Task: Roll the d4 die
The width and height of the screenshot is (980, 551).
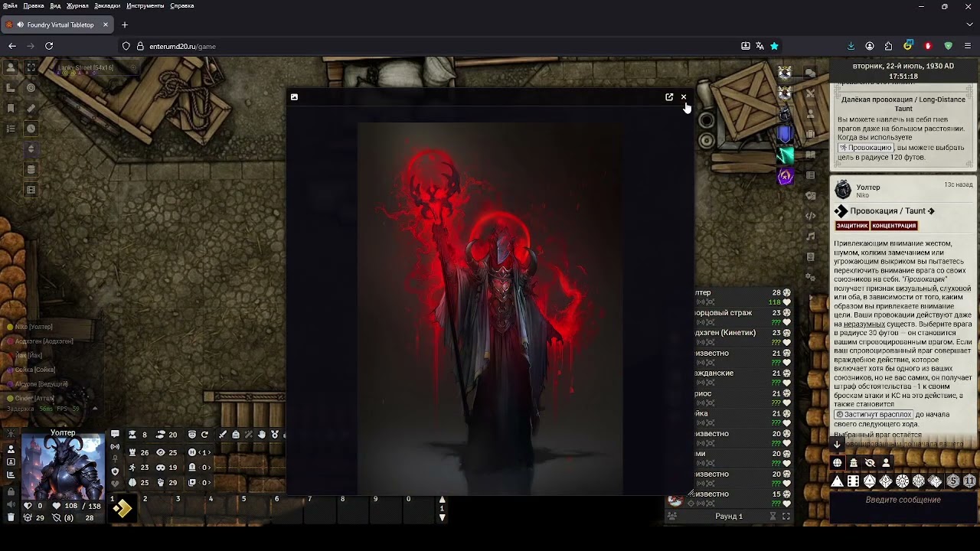Action: (x=838, y=481)
